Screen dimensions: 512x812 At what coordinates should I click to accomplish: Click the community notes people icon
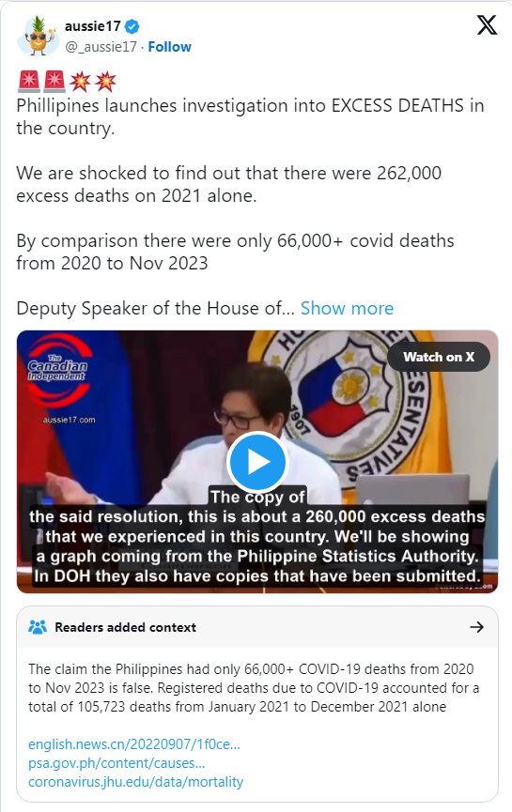point(38,627)
